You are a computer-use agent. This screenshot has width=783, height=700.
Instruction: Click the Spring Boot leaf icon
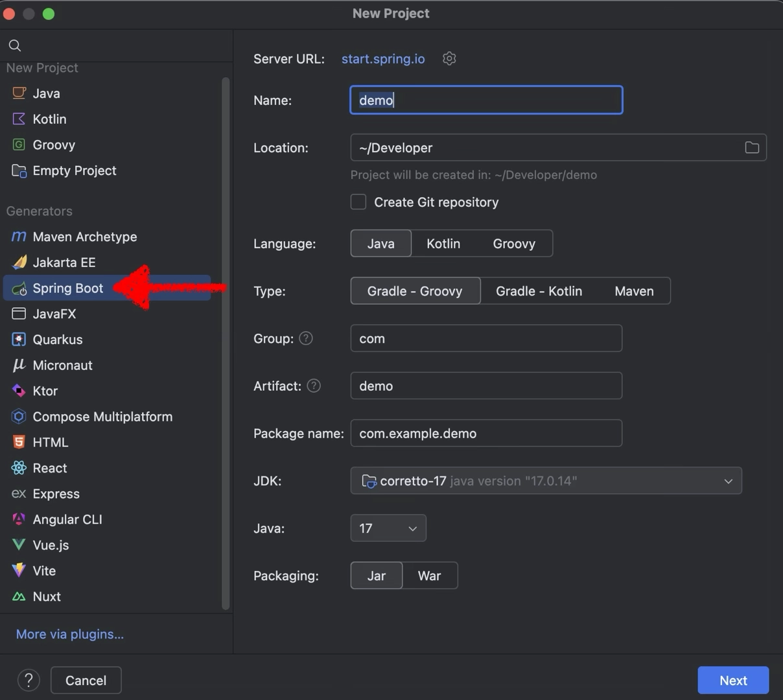click(x=19, y=288)
